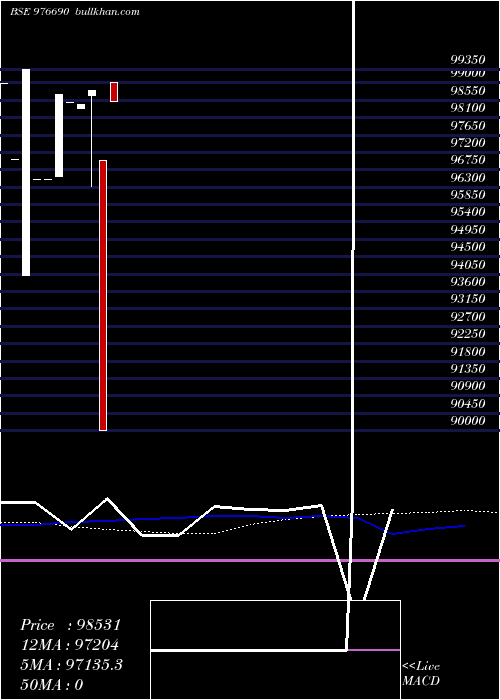Click the 50MA : 0 readout
The width and height of the screenshot is (500, 700).
(x=52, y=684)
